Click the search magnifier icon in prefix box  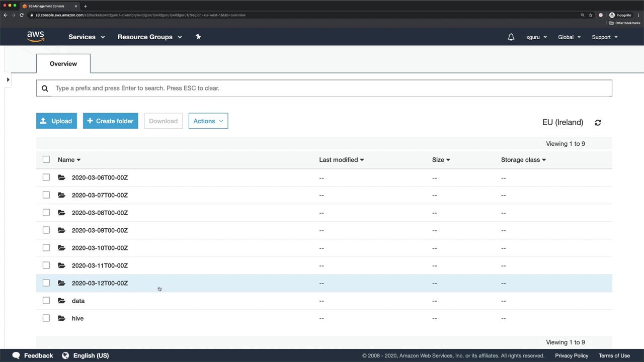point(45,88)
